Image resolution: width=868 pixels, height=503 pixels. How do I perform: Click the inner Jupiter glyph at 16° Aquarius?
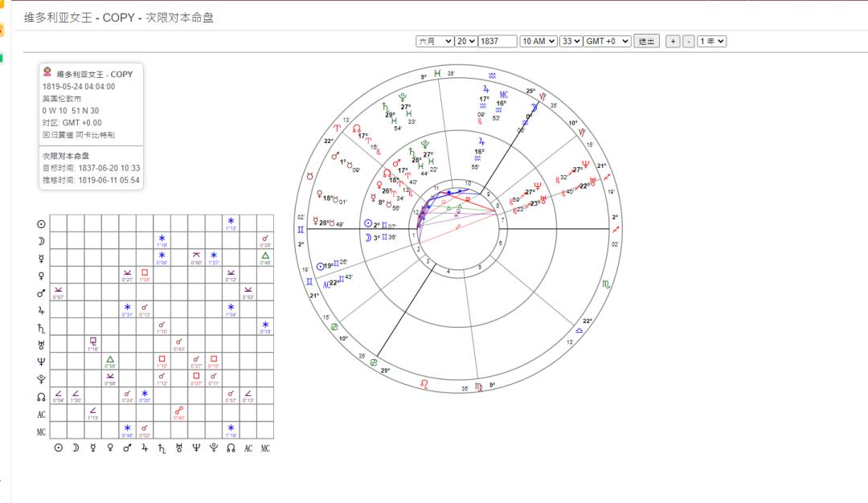tap(481, 141)
